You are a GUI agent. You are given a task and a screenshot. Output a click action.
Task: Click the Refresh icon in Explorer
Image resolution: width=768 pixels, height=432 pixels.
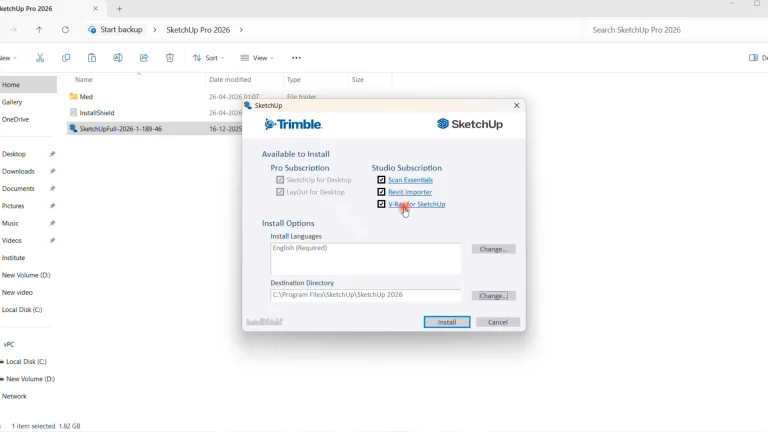pos(65,30)
